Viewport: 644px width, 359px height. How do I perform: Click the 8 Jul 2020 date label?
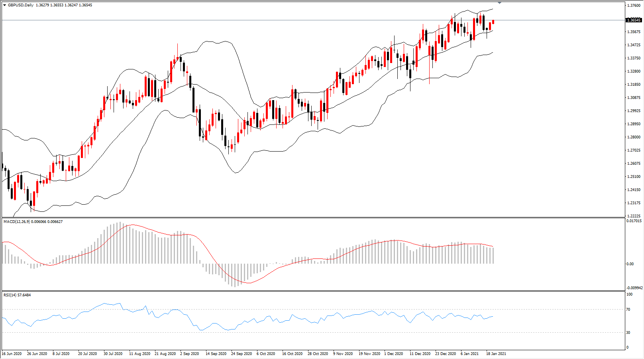click(61, 353)
